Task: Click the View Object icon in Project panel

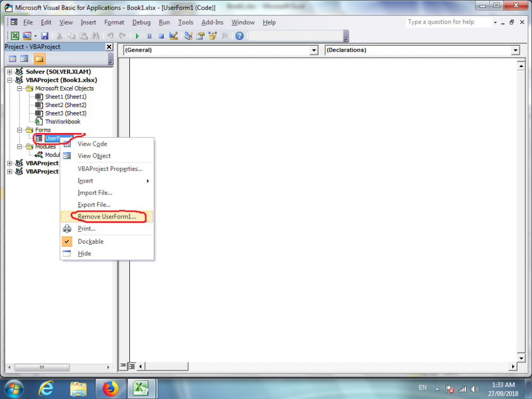Action: (24, 59)
